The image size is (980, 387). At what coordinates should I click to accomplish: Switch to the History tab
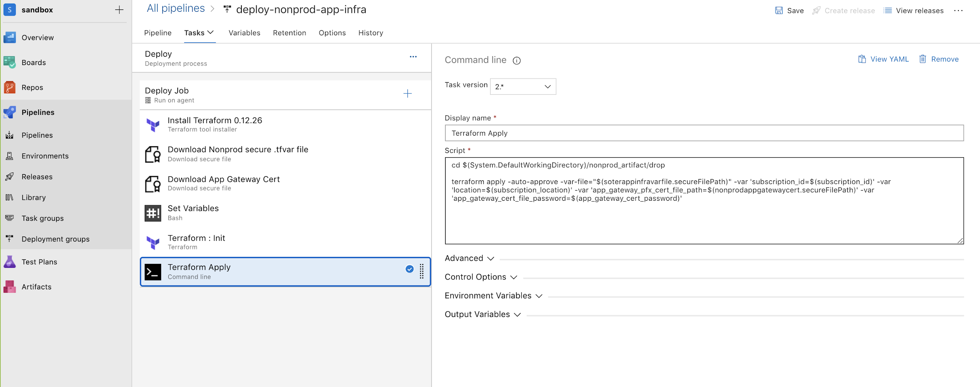tap(370, 33)
